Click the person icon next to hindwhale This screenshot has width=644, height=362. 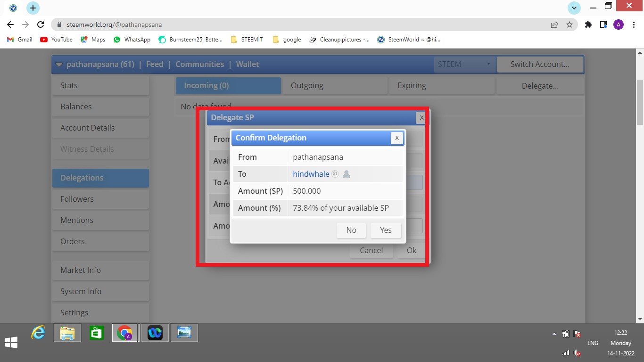[346, 174]
